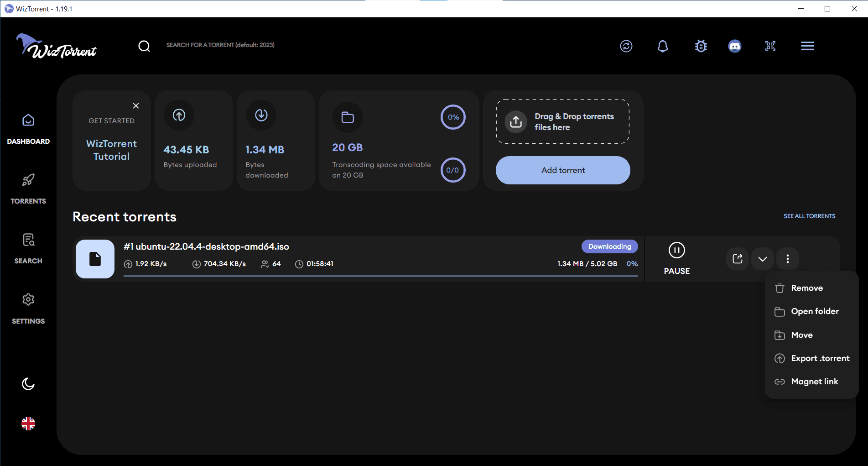Select Open folder menu entry

tap(812, 311)
